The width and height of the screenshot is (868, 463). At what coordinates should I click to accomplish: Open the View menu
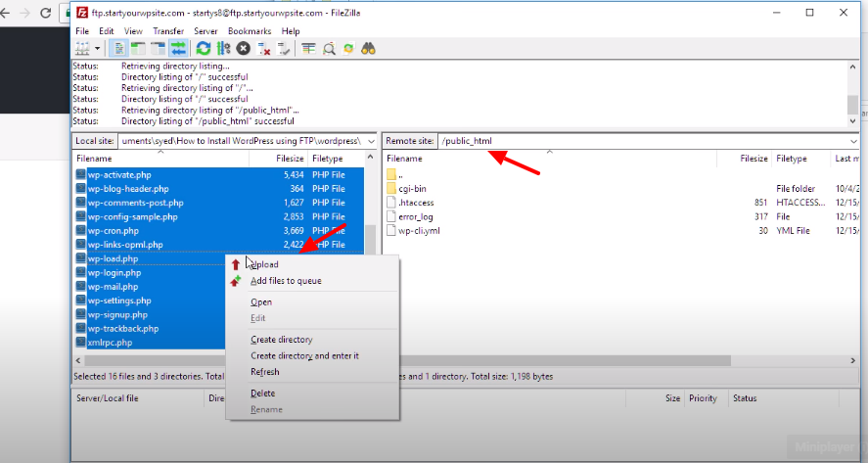tap(133, 31)
